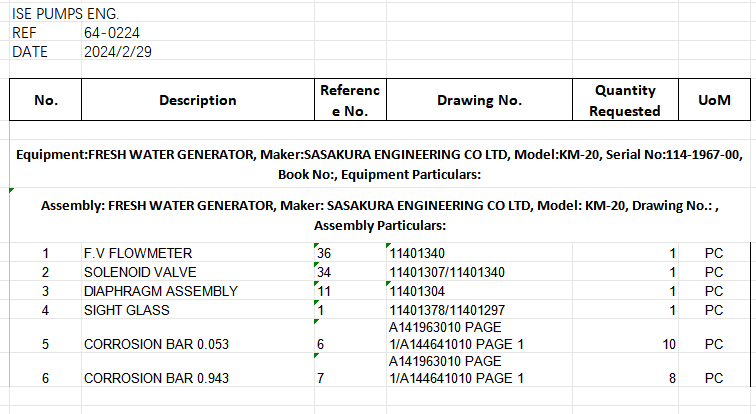This screenshot has height=414, width=756.
Task: Select the DIAPHRAGM ASSEMBLY cell
Action: point(198,291)
